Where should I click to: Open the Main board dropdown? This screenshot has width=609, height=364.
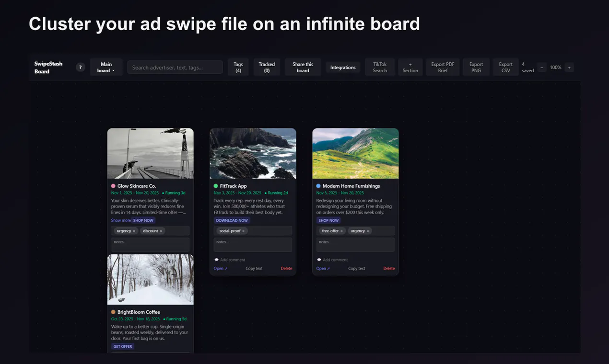tap(106, 68)
